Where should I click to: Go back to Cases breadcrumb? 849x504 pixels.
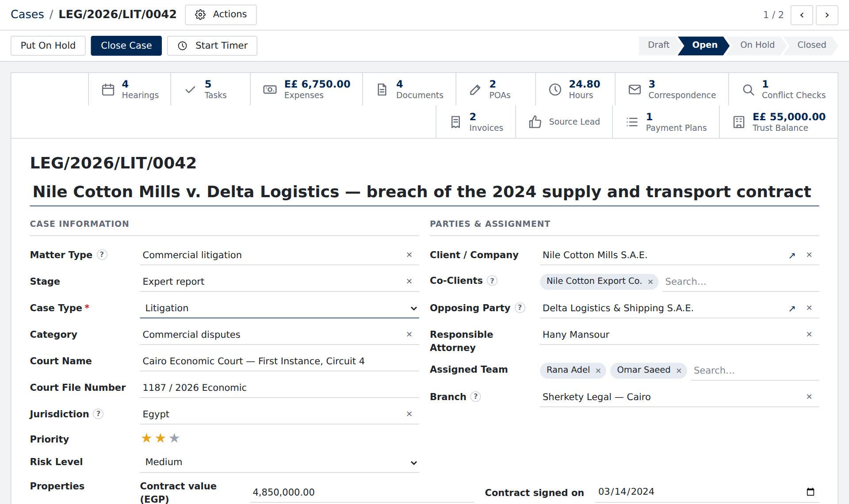point(27,15)
